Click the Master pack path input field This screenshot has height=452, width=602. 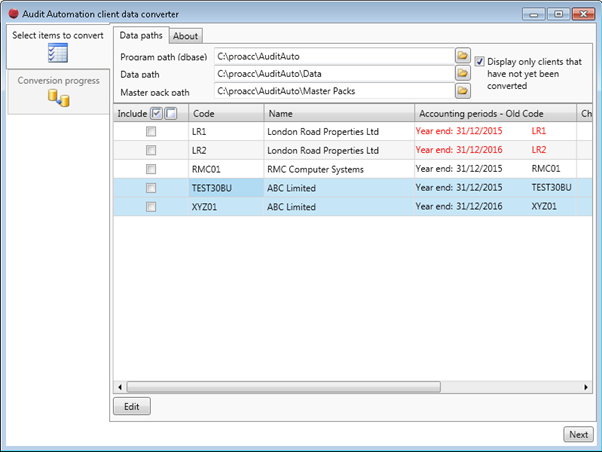tap(334, 91)
